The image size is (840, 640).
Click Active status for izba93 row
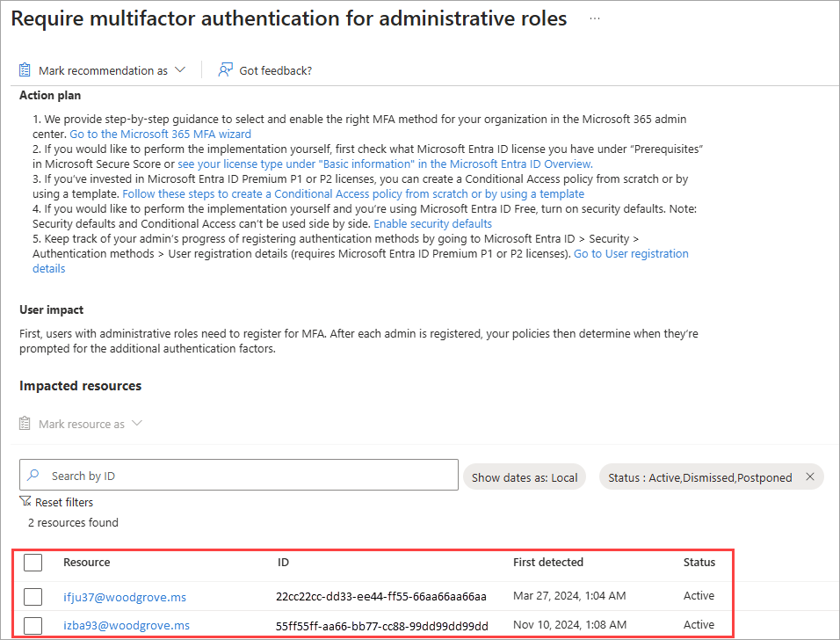point(699,624)
